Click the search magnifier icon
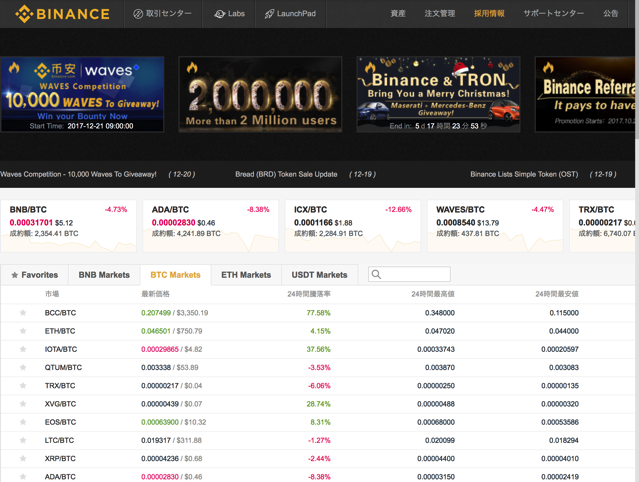 377,274
